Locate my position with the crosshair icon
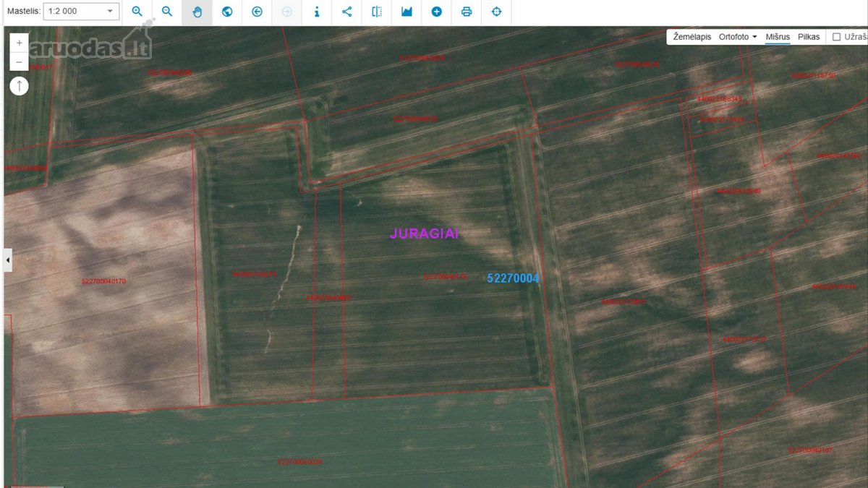The image size is (868, 488). click(x=496, y=12)
